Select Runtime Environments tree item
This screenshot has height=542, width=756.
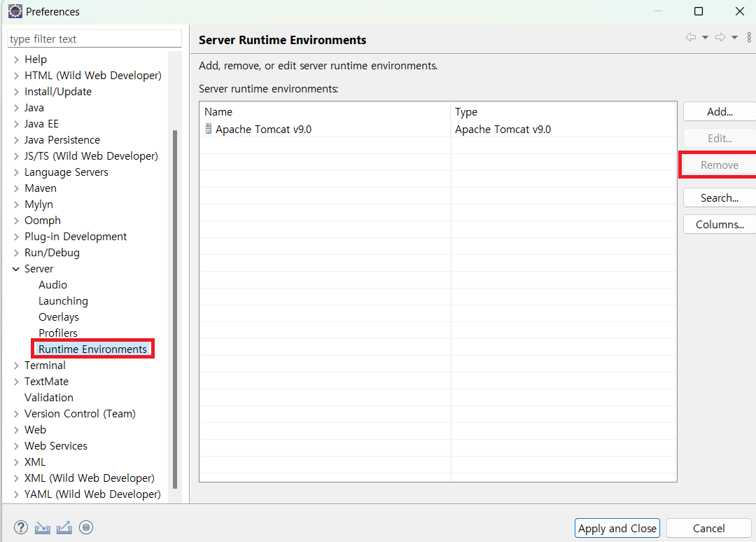point(92,349)
